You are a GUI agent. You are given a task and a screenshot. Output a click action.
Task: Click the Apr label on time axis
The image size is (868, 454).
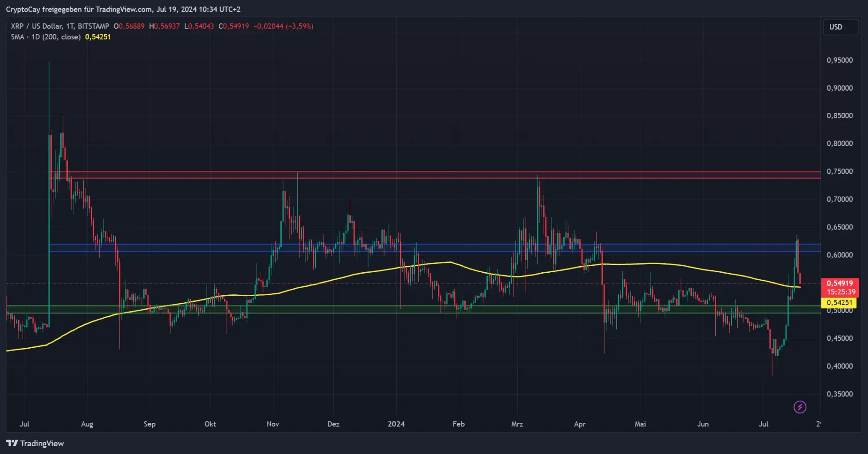(x=580, y=424)
